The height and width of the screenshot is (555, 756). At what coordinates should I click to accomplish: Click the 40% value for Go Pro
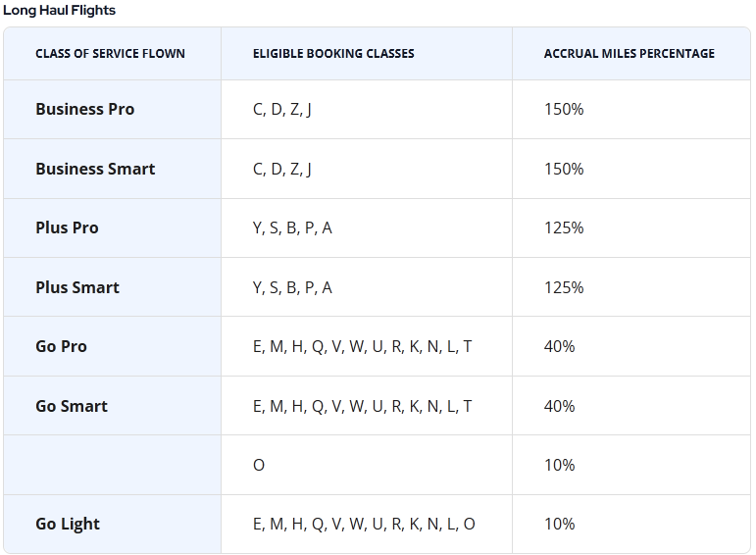pyautogui.click(x=559, y=347)
